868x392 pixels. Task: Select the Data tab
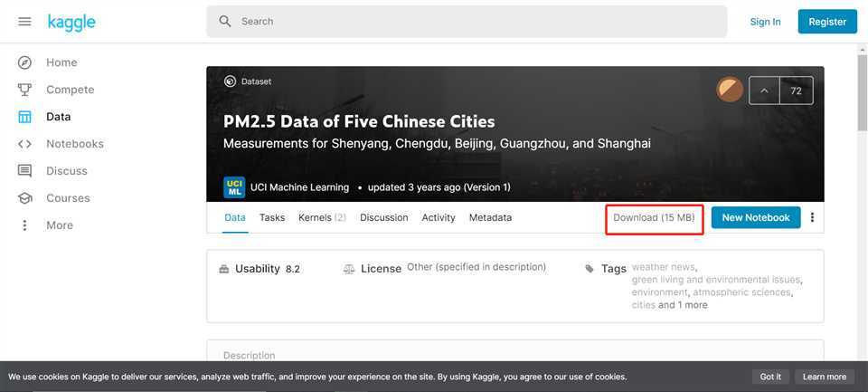[x=235, y=218]
